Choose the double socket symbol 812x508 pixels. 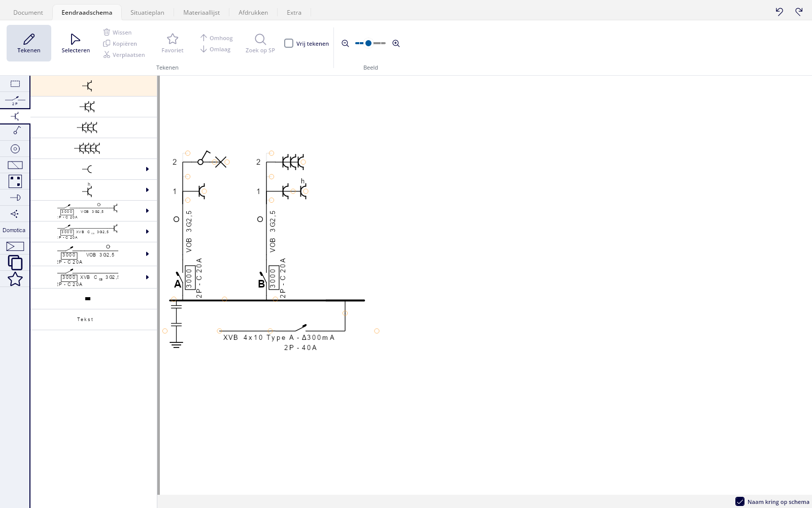pos(94,107)
